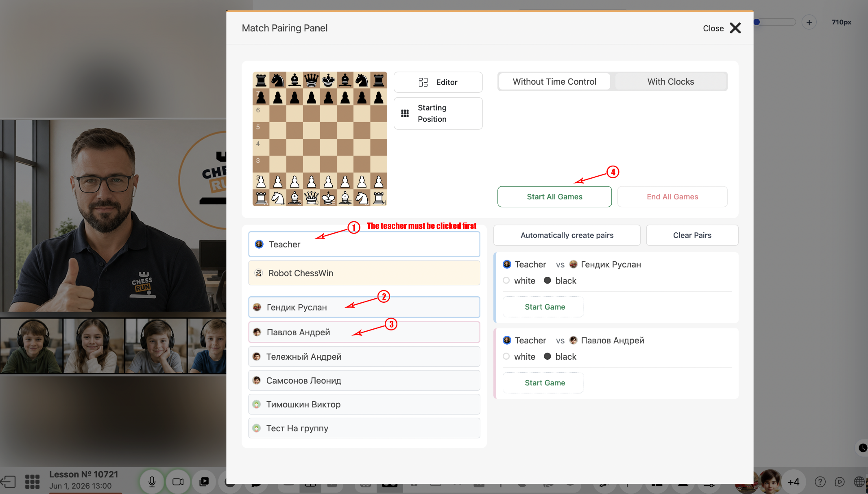Click second student video thumbnail

(94, 346)
